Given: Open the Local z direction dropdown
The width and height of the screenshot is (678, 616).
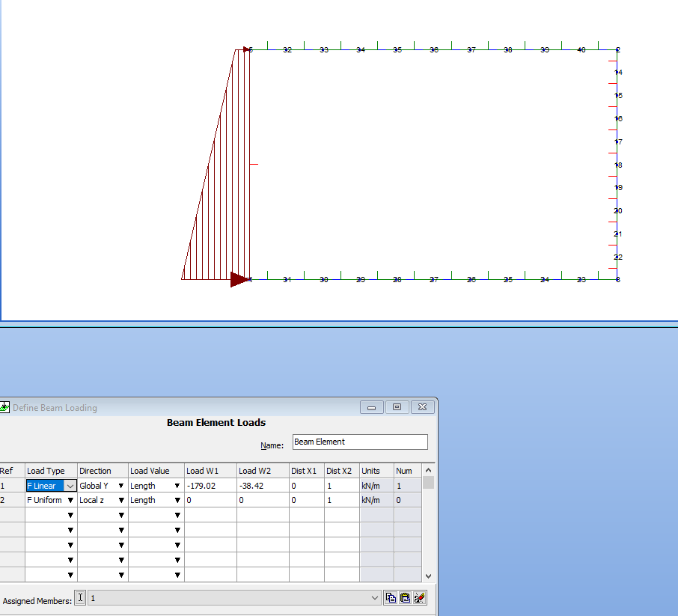Looking at the screenshot, I should [121, 500].
